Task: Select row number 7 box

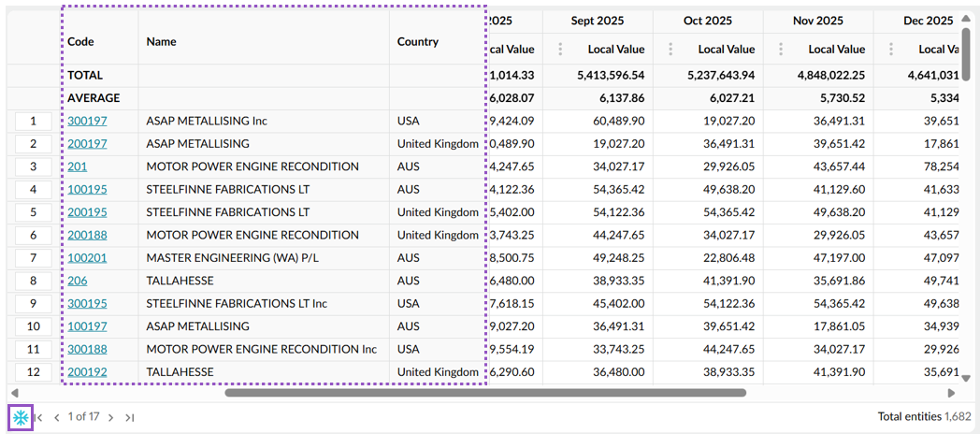Action: pyautogui.click(x=33, y=258)
